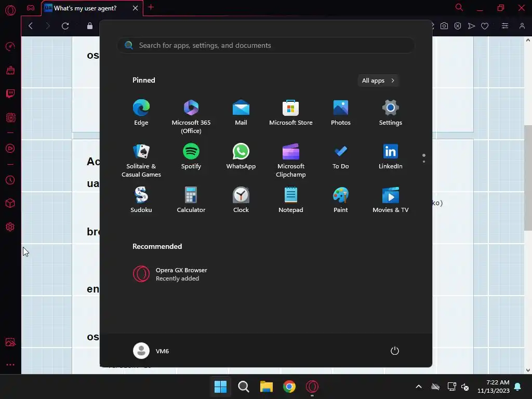Switch to Opera GX on taskbar
Image resolution: width=532 pixels, height=399 pixels.
[312, 387]
